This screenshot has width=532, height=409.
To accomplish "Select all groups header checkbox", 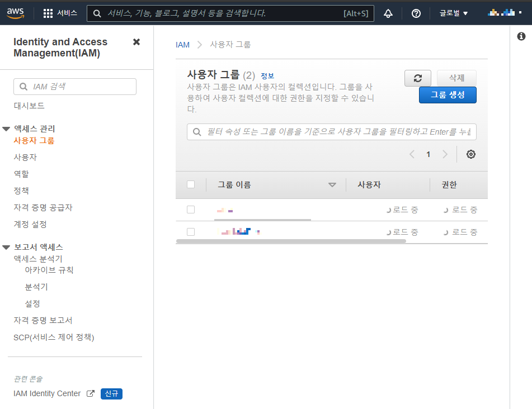I will 191,184.
